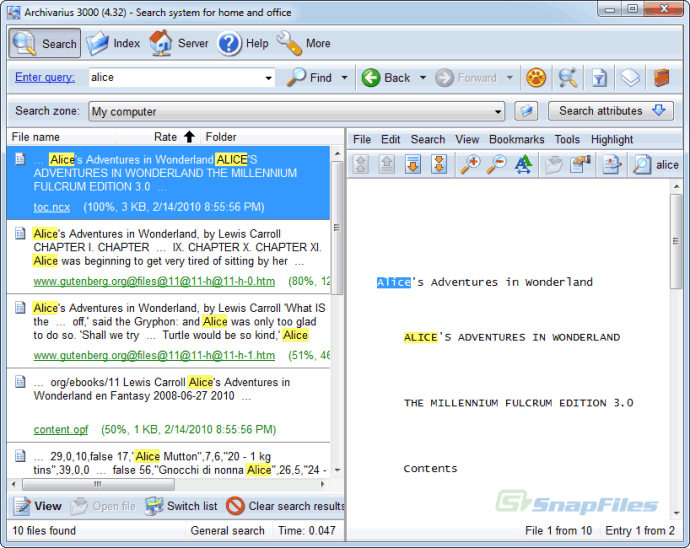Screen dimensions: 690x548
Task: Click file icon of content.opf result
Action: (20, 382)
